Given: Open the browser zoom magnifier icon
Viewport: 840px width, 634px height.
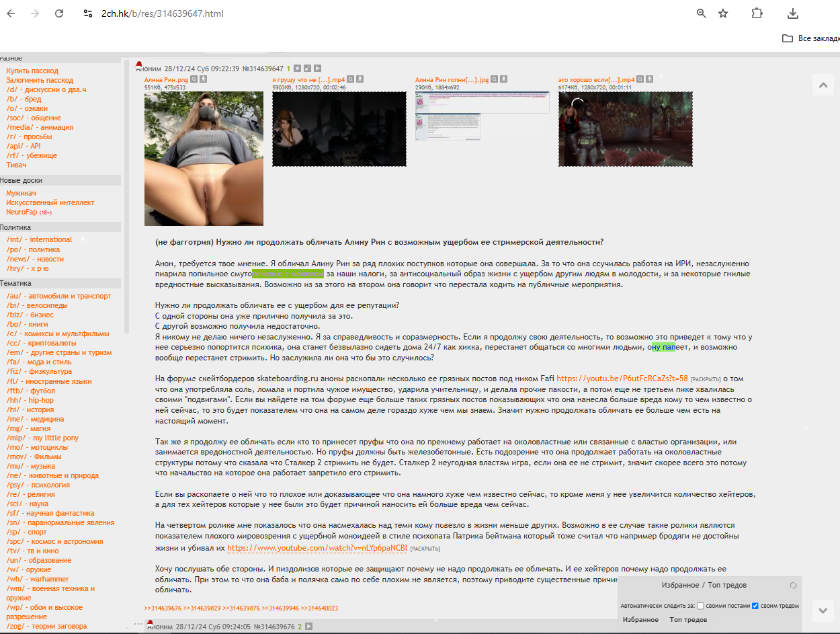Looking at the screenshot, I should [x=701, y=13].
